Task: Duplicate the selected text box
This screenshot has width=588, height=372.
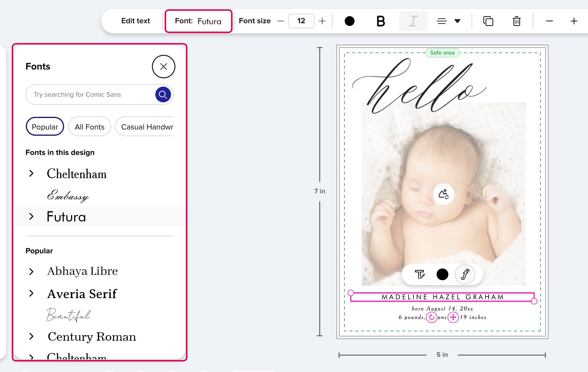Action: 488,21
